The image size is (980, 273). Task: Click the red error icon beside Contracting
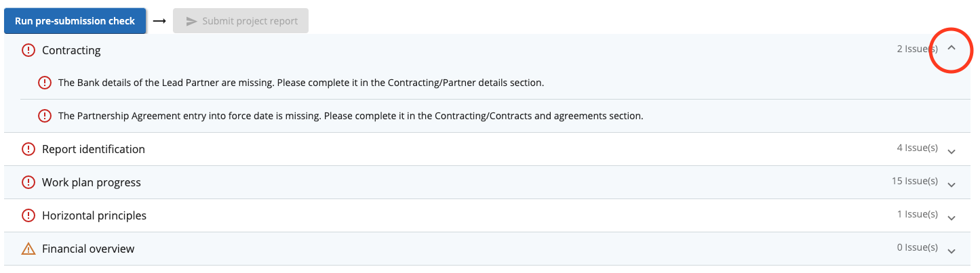click(x=28, y=50)
